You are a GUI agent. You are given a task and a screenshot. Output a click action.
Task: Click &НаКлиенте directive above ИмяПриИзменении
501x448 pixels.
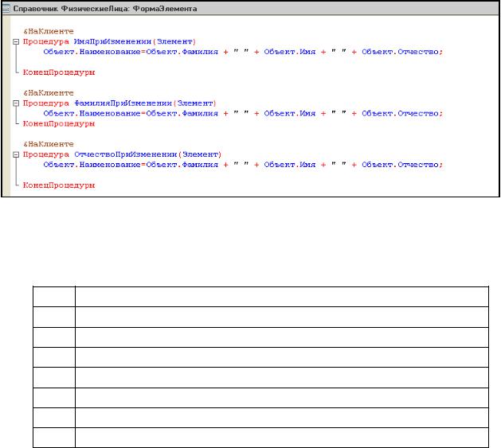pyautogui.click(x=49, y=31)
